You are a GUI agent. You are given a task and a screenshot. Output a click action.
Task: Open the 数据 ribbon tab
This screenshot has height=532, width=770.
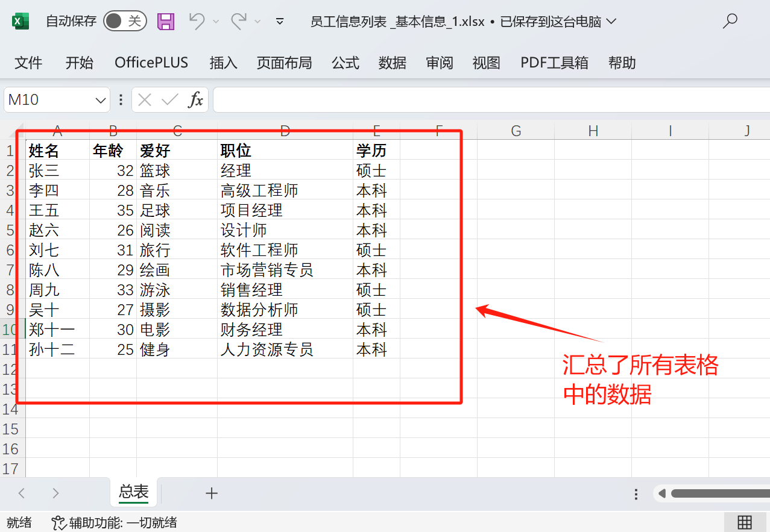point(392,62)
